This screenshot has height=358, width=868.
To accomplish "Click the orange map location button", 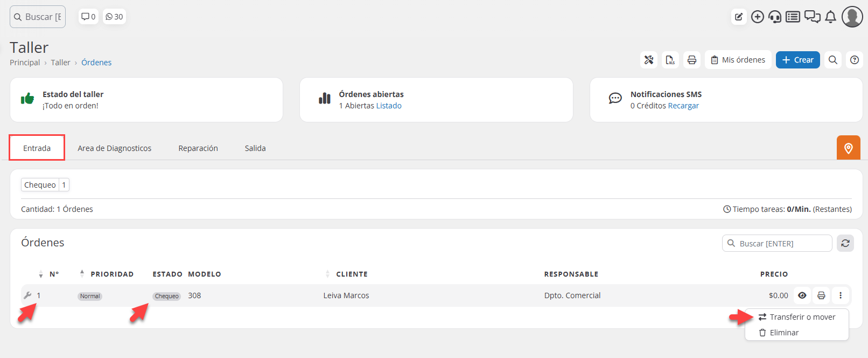I will pos(848,148).
